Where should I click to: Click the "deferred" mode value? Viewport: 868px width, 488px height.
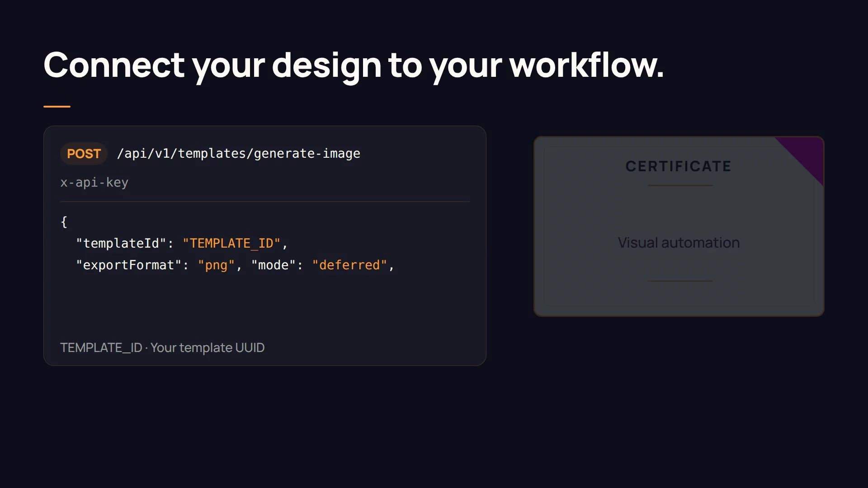pyautogui.click(x=349, y=265)
